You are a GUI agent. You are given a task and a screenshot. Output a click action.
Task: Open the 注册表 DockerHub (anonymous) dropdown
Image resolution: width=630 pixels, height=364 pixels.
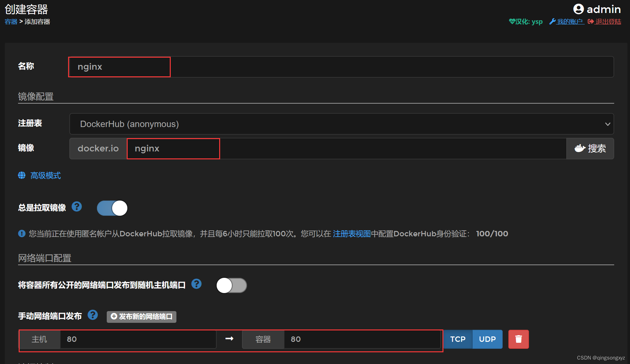point(341,124)
